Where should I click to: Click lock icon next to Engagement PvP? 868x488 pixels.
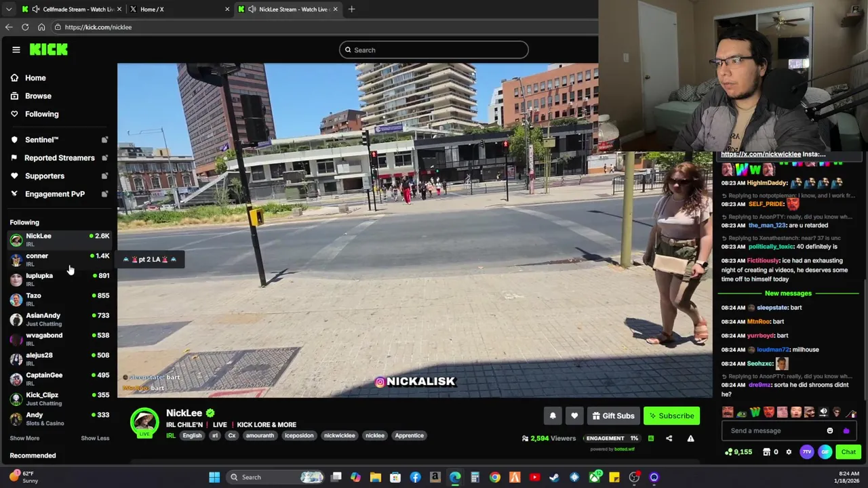click(x=104, y=195)
